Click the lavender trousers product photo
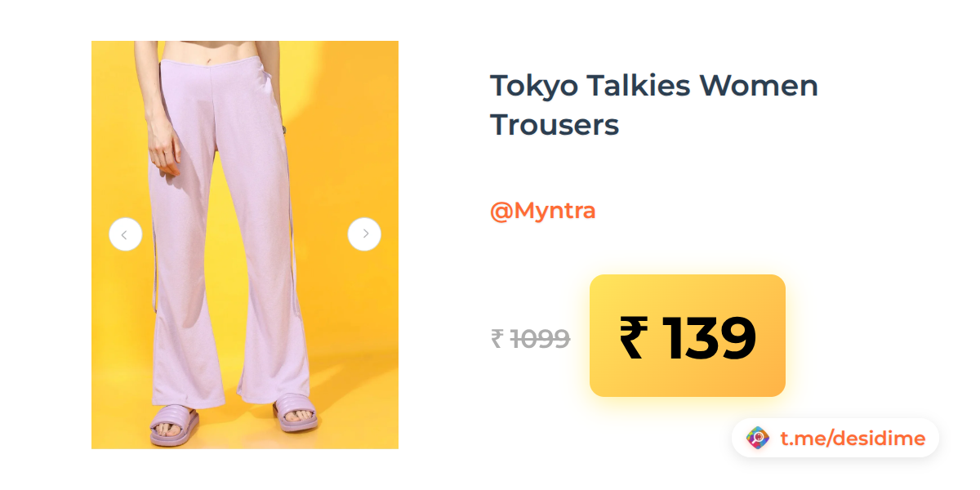The height and width of the screenshot is (490, 980). coord(245,245)
